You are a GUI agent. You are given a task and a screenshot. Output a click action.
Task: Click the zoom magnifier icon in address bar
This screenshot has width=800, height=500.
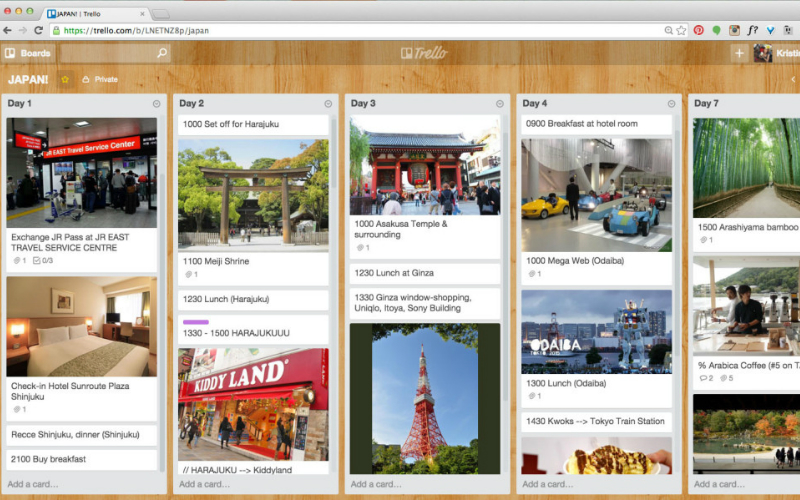point(668,31)
